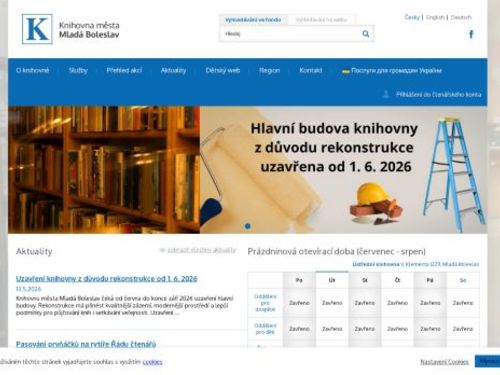Open the Kontakt menu item
This screenshot has width=500, height=375.
pyautogui.click(x=311, y=70)
